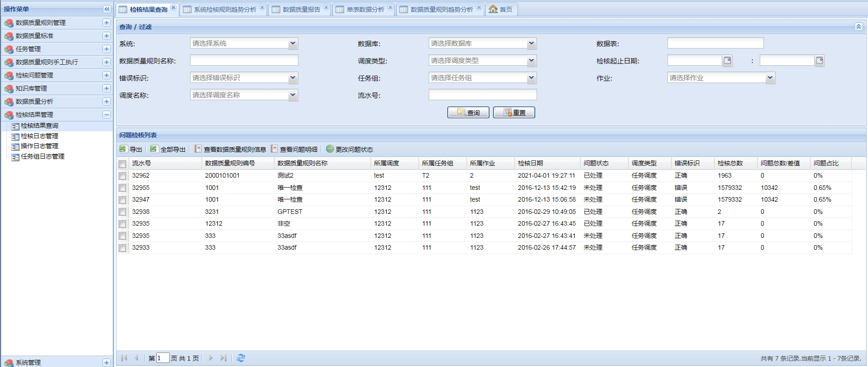Toggle select-all checkbox in table header
The height and width of the screenshot is (367, 868).
click(x=122, y=164)
